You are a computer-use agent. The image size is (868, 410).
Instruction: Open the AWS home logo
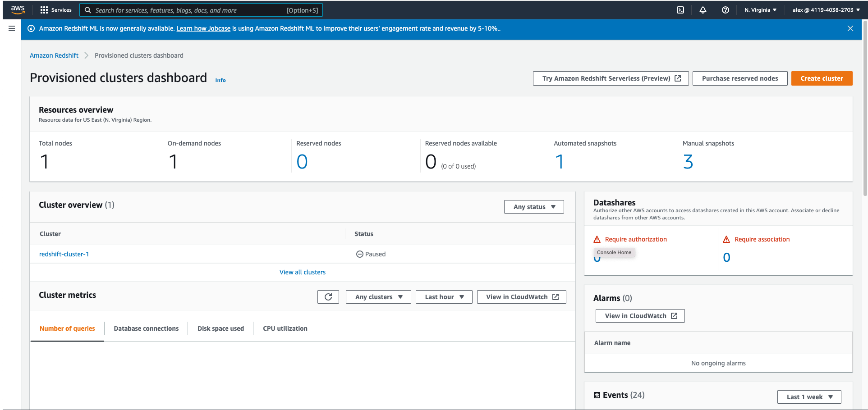tap(18, 10)
